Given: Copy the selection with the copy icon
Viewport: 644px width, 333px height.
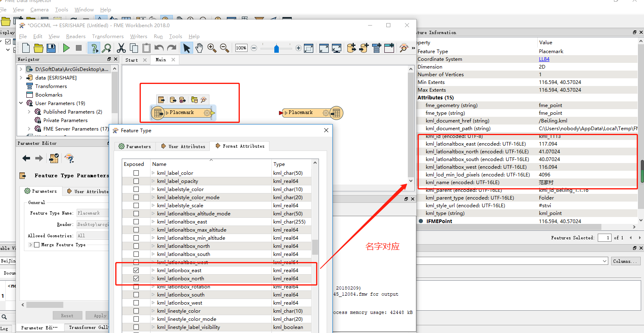Looking at the screenshot, I should pyautogui.click(x=134, y=48).
